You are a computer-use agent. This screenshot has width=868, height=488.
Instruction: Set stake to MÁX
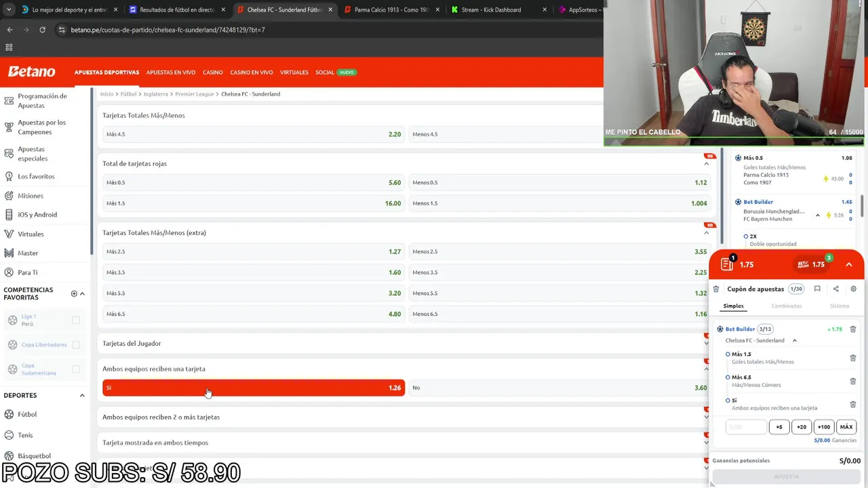[846, 427]
